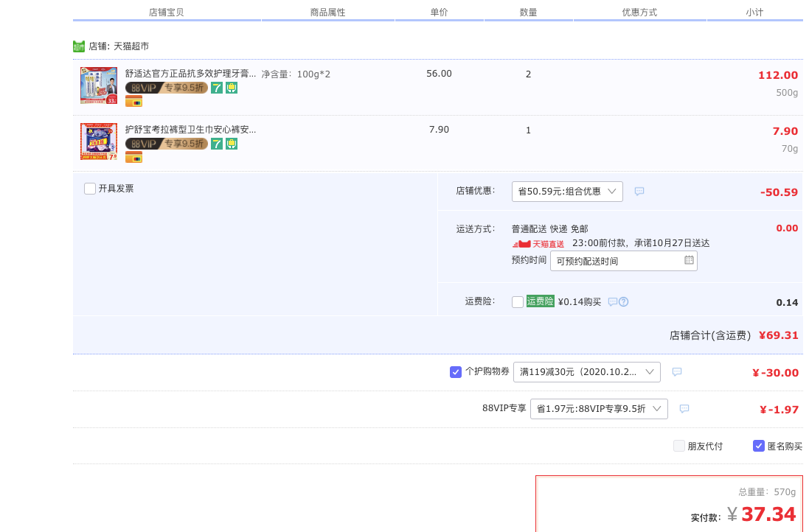Image resolution: width=809 pixels, height=532 pixels.
Task: Click the green 运费险 label badge
Action: point(540,301)
